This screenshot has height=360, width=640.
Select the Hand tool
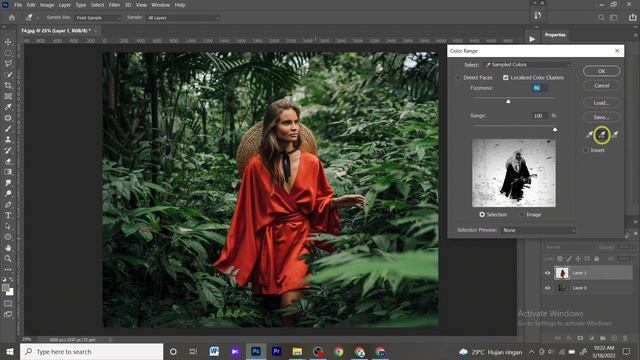coord(8,248)
